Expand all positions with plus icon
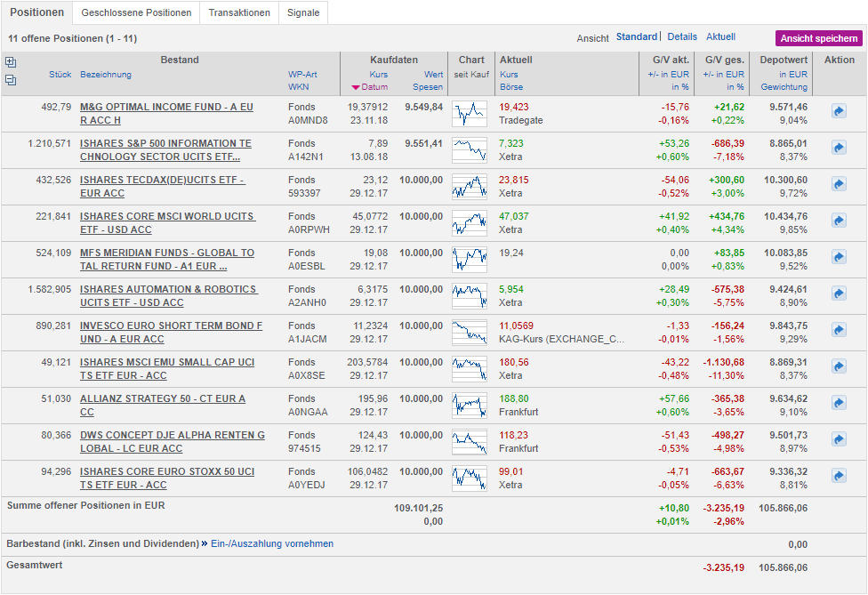This screenshot has height=595, width=868. (11, 62)
